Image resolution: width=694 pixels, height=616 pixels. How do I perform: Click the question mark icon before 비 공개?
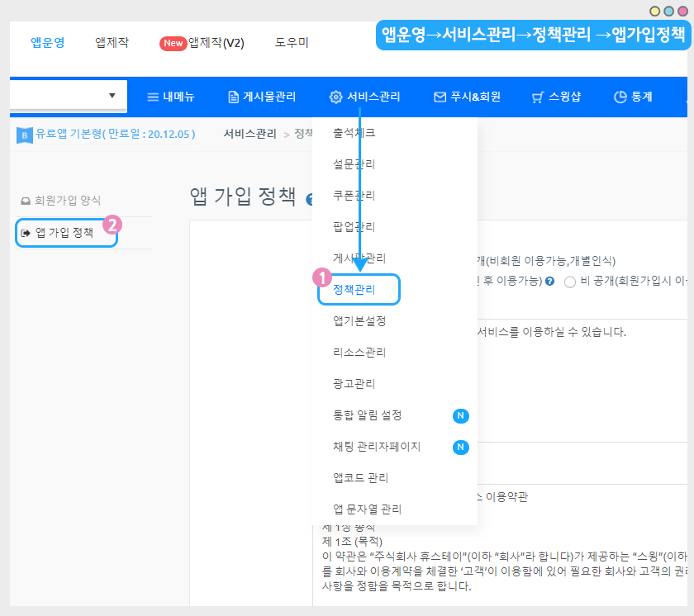[x=549, y=282]
